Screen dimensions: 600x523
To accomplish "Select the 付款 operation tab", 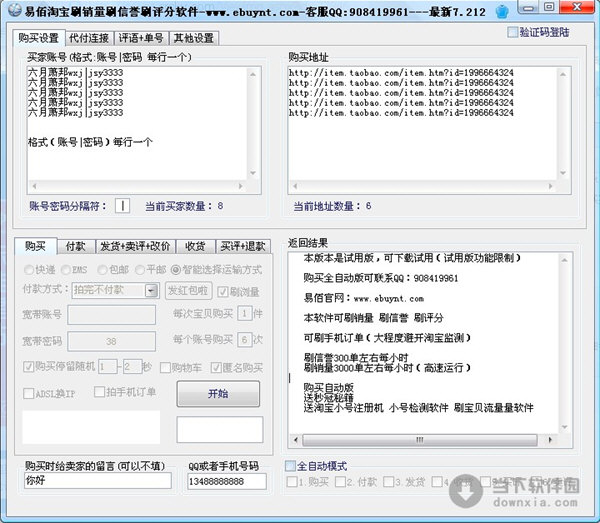I will click(76, 246).
